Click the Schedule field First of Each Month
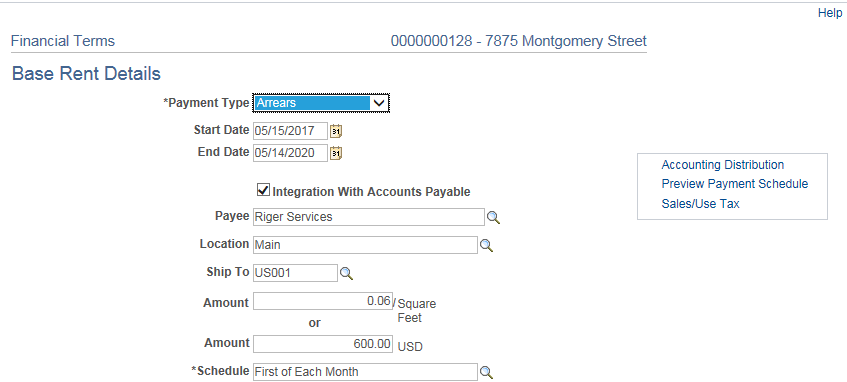This screenshot has width=847, height=382. [366, 372]
